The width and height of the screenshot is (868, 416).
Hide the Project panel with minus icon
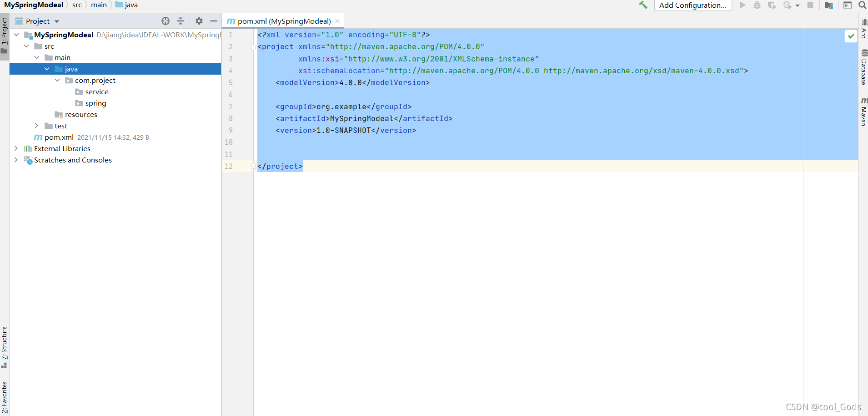pyautogui.click(x=214, y=21)
